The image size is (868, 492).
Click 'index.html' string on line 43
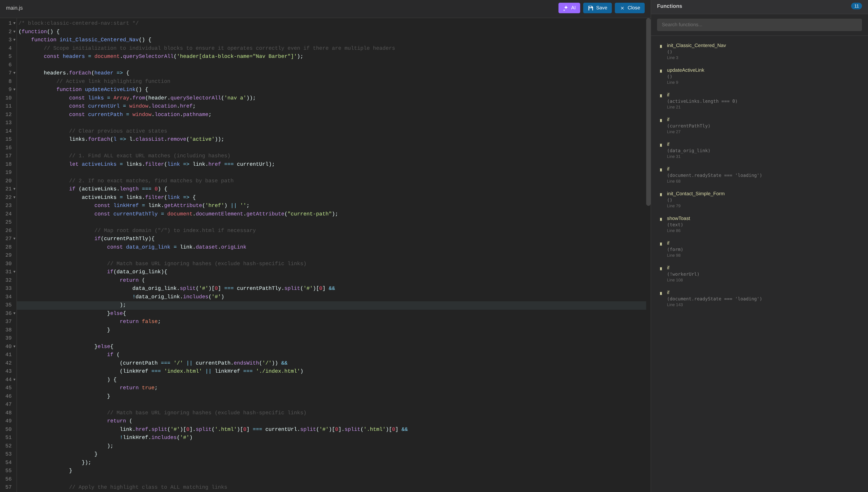(x=183, y=371)
